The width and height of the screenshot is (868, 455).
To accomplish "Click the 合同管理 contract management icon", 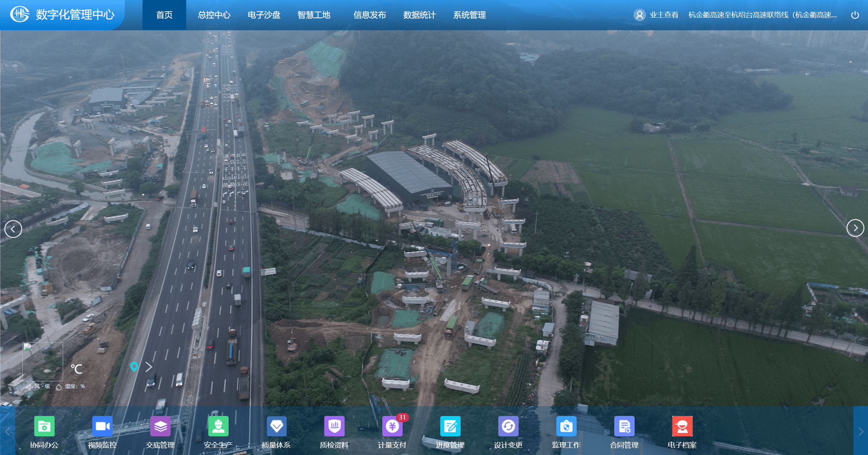I will [625, 425].
